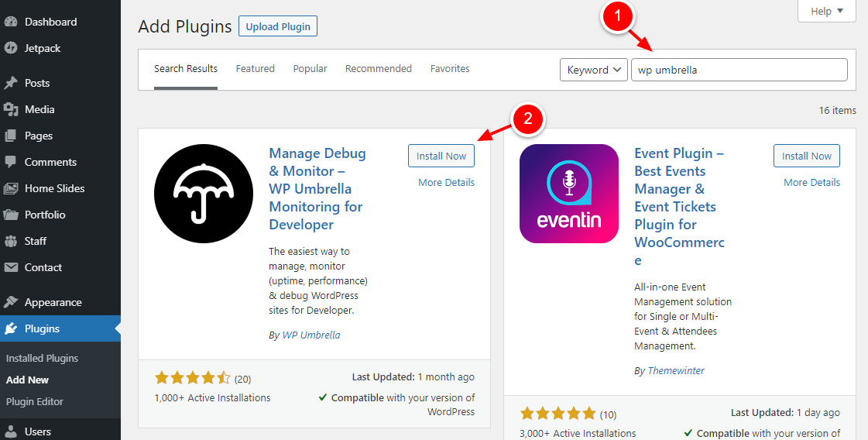Click the Home Slides images icon
The height and width of the screenshot is (440, 868).
[x=11, y=188]
